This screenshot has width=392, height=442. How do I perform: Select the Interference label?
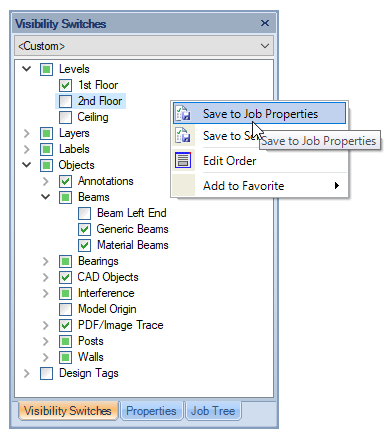pos(106,293)
